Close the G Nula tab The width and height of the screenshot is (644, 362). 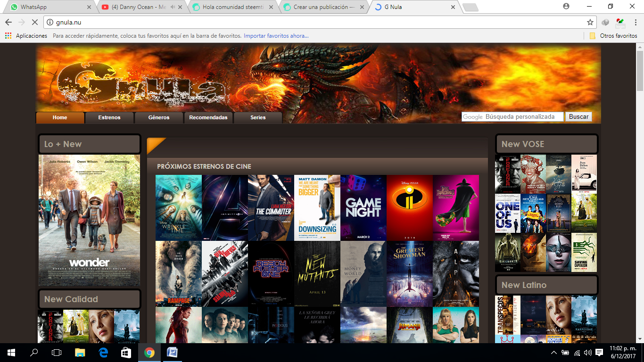point(453,7)
